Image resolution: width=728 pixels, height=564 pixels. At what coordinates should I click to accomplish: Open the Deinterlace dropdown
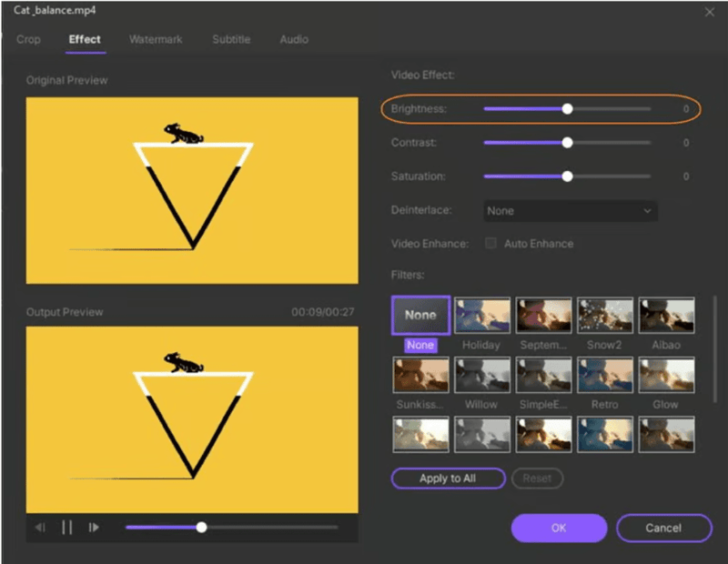[x=570, y=210]
